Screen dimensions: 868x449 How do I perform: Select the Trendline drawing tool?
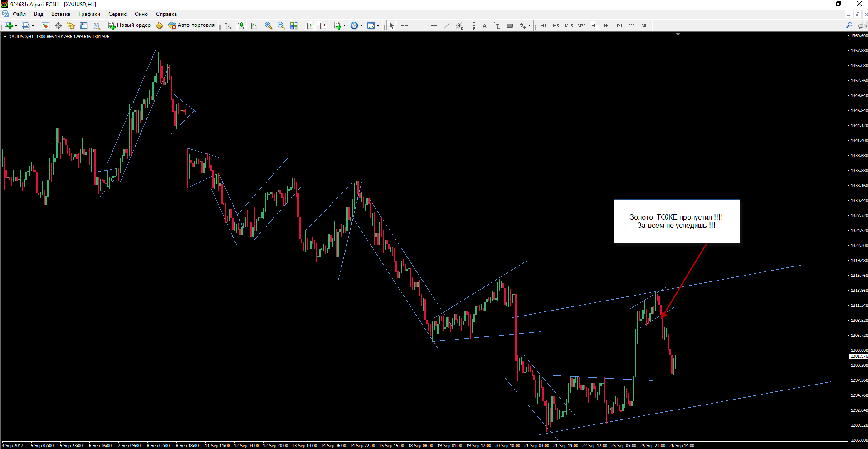(x=446, y=25)
